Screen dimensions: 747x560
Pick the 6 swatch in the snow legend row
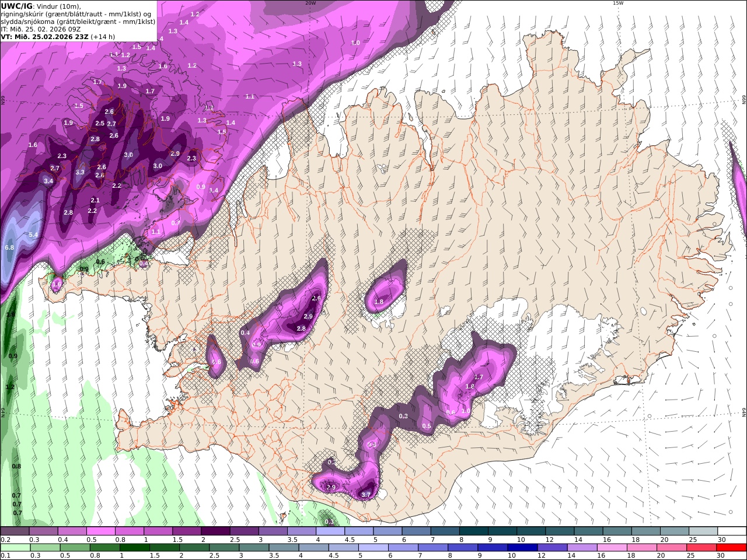point(415,531)
